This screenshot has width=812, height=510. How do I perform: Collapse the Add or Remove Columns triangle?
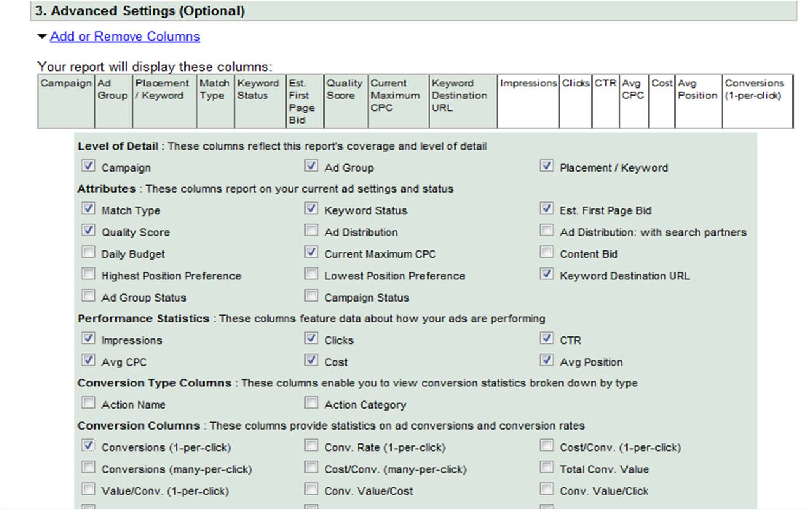(42, 37)
